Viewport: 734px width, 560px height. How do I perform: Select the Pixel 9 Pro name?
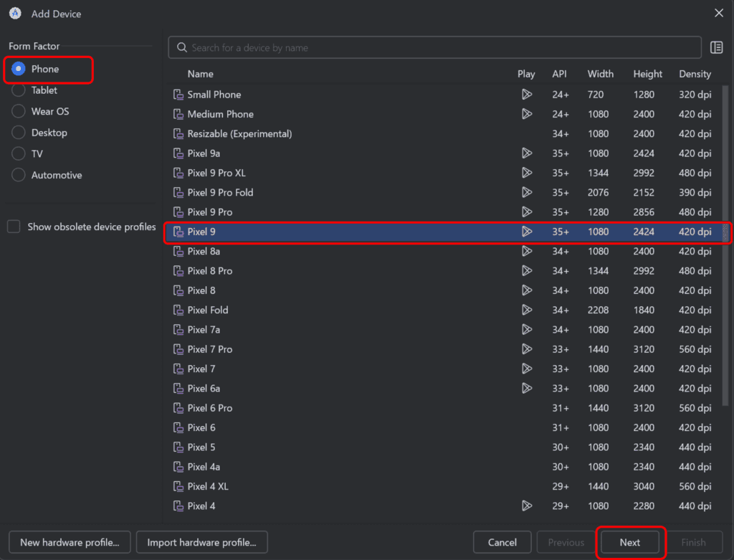pyautogui.click(x=210, y=212)
